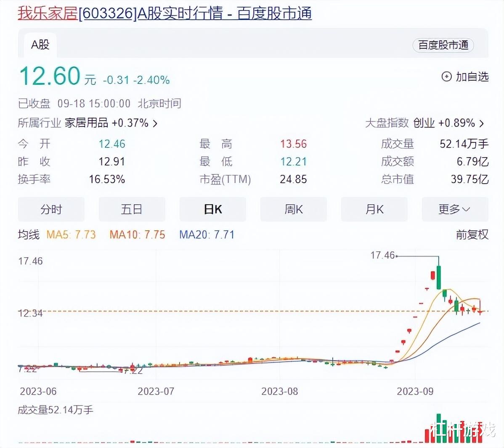
Task: Click the 前复权 adjustment option
Action: coord(472,235)
